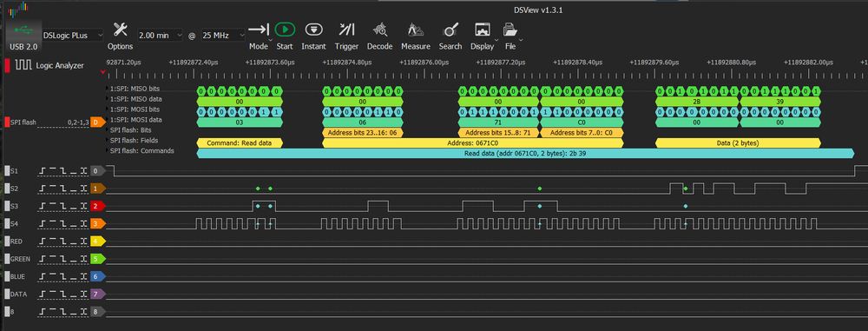Expand the 1:SPI: MOSI bits row
This screenshot has height=331, width=868.
click(x=108, y=109)
